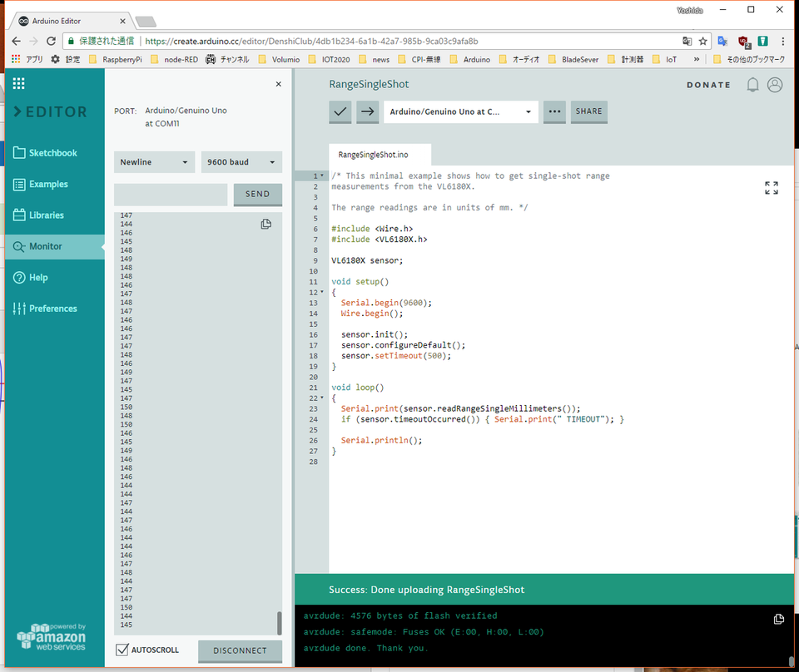Toggle the AUTOSCROLL checkbox

[x=122, y=650]
